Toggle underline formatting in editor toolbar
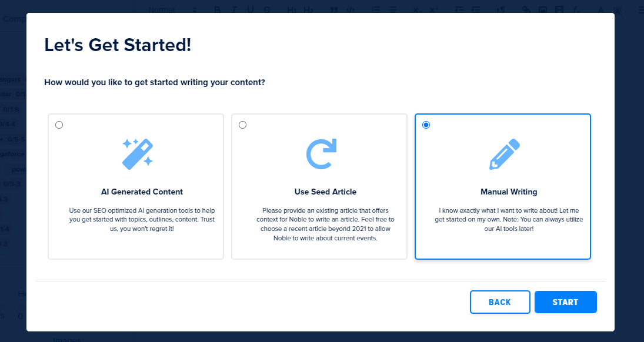The width and height of the screenshot is (644, 342). pos(251,9)
